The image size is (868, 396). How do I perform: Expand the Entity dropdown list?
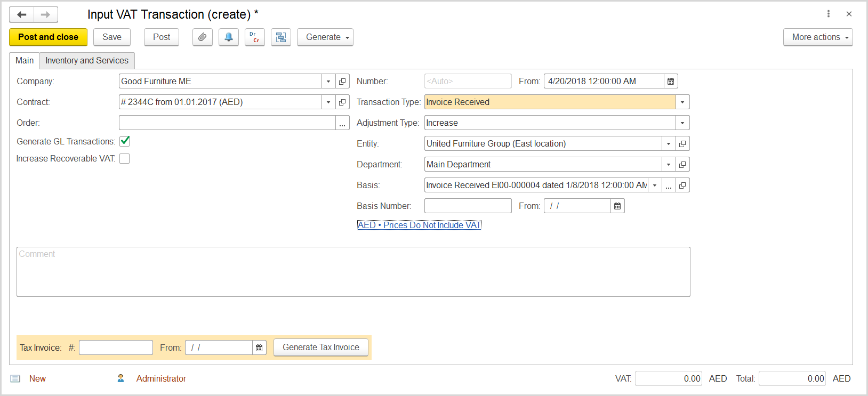[669, 144]
